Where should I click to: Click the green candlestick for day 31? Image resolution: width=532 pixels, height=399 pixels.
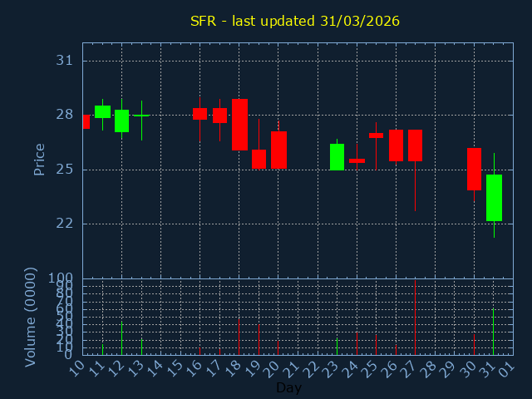coord(494,198)
